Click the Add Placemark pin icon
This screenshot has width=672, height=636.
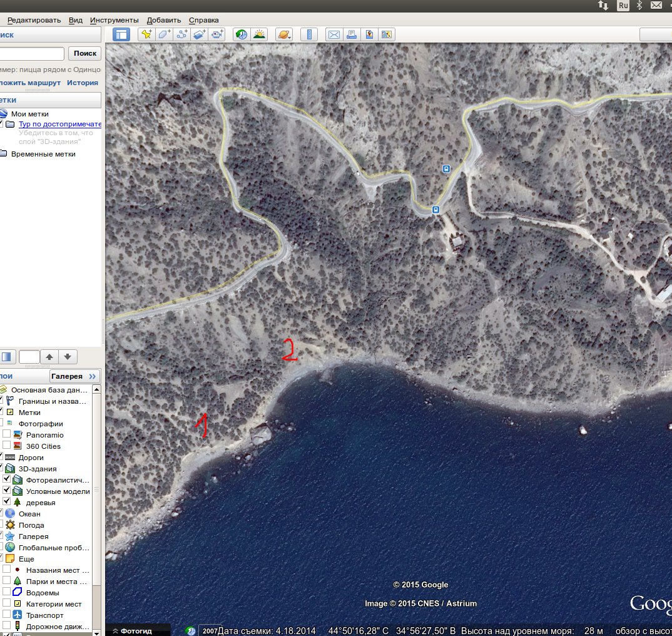point(146,34)
